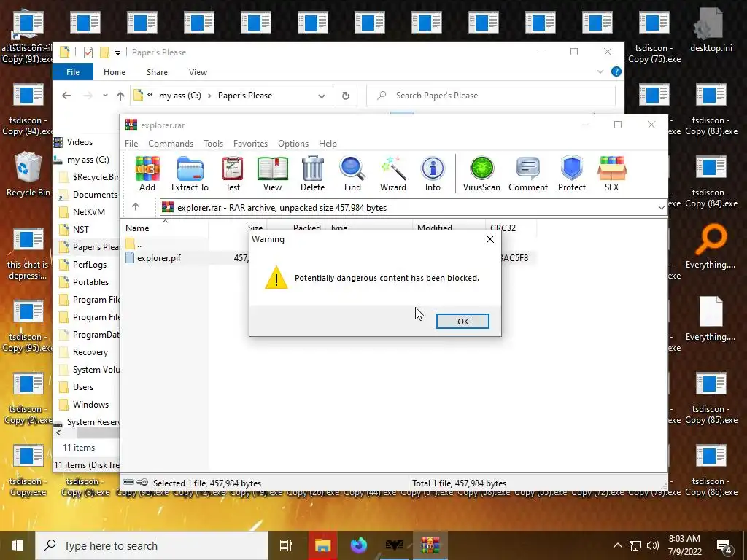Open the recent locations dropdown in Explorer
Screen dimensions: 747x560
click(x=105, y=96)
